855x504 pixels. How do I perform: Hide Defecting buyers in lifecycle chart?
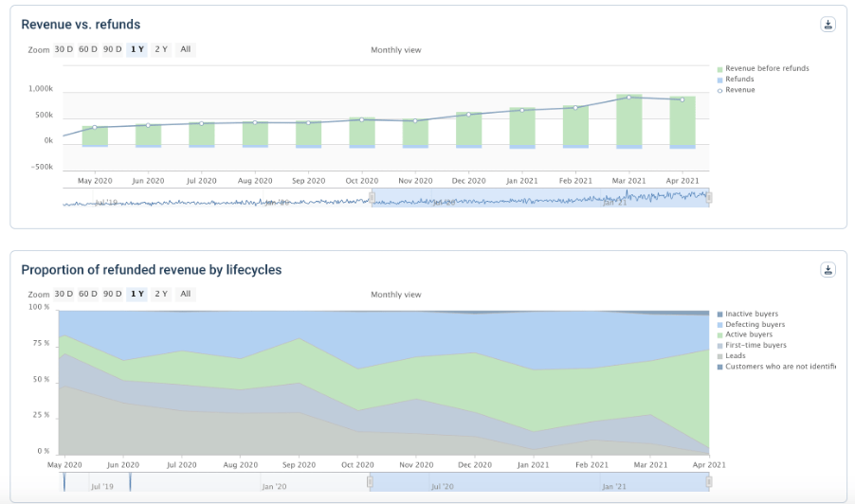[x=755, y=324]
